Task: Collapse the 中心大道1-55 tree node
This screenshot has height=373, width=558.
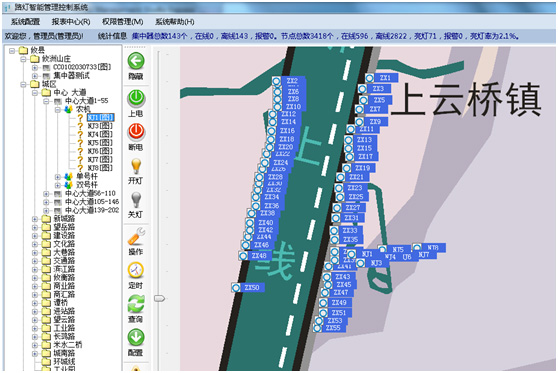Action: coord(46,101)
